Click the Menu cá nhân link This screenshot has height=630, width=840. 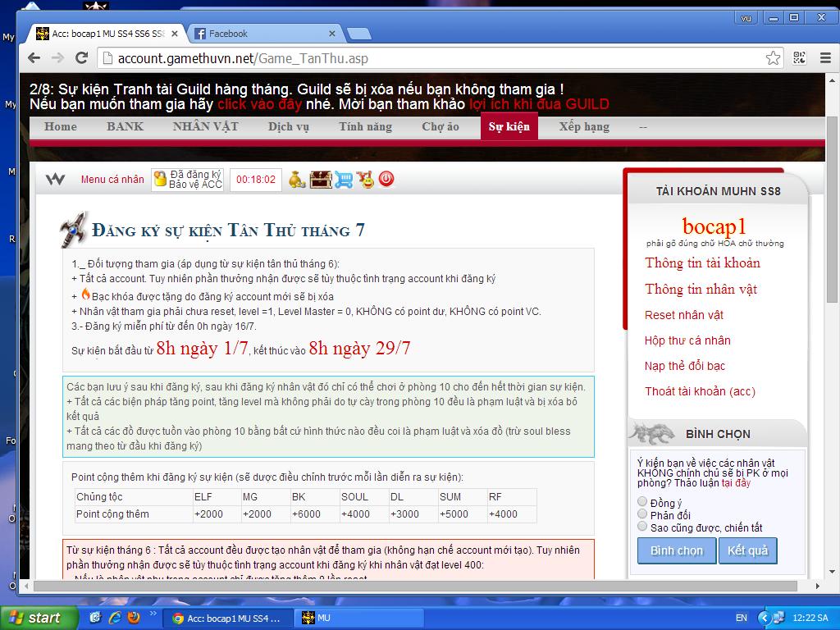pyautogui.click(x=112, y=180)
